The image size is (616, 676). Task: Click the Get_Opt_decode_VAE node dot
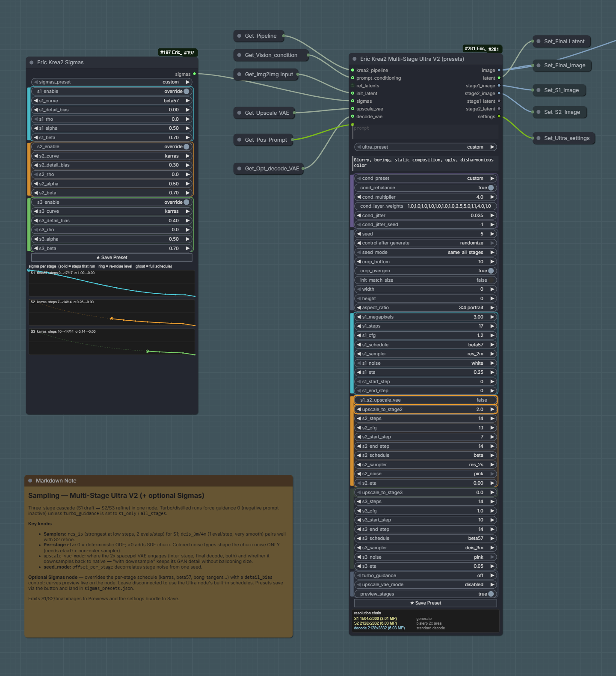coord(239,169)
